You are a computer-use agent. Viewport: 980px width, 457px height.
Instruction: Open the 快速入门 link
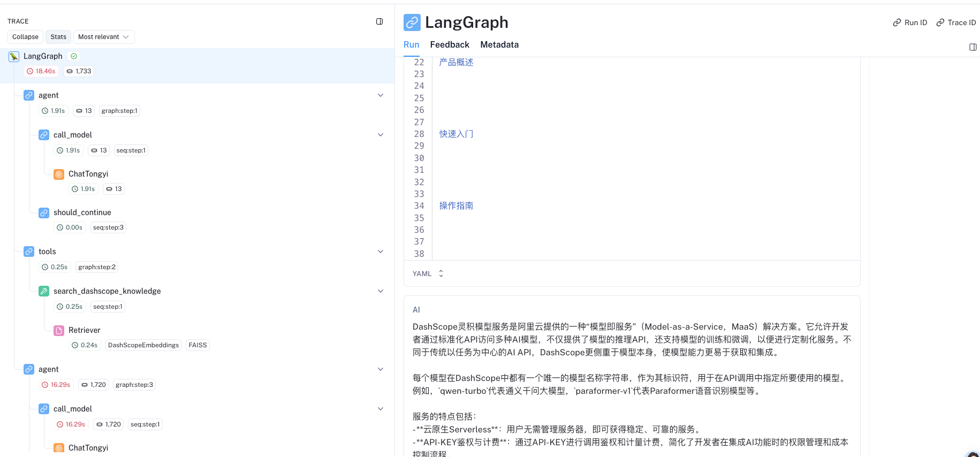pos(456,134)
